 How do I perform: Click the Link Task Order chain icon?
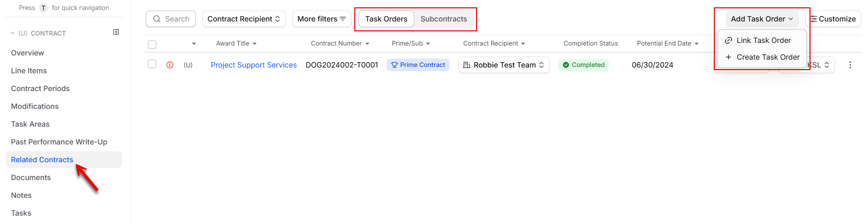click(x=728, y=40)
